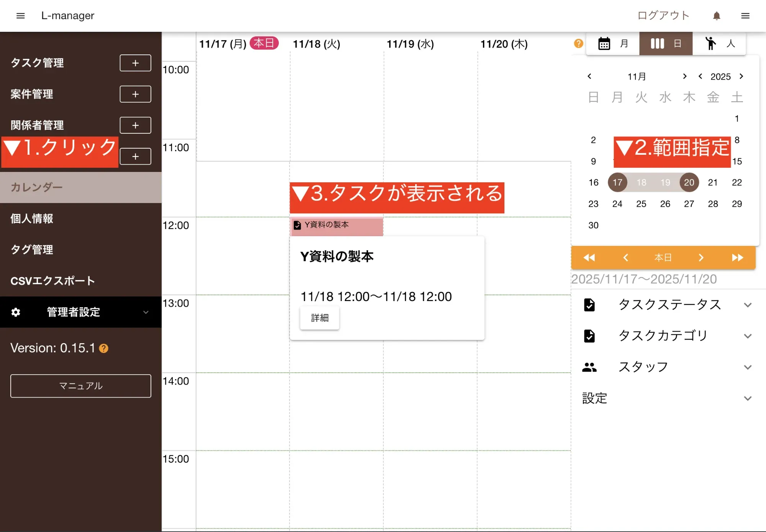Switch to monthly calendar view
This screenshot has width=766, height=532.
(x=613, y=44)
